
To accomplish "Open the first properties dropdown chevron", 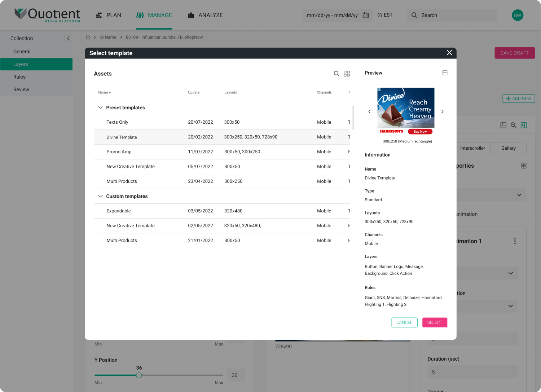I will (x=519, y=195).
